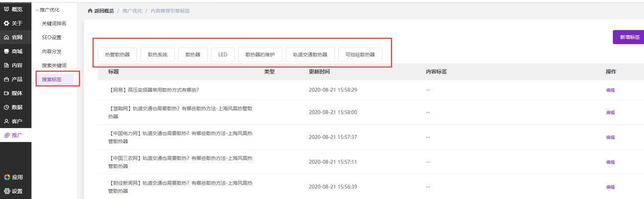Open the 内容 document icon entry

point(6,65)
